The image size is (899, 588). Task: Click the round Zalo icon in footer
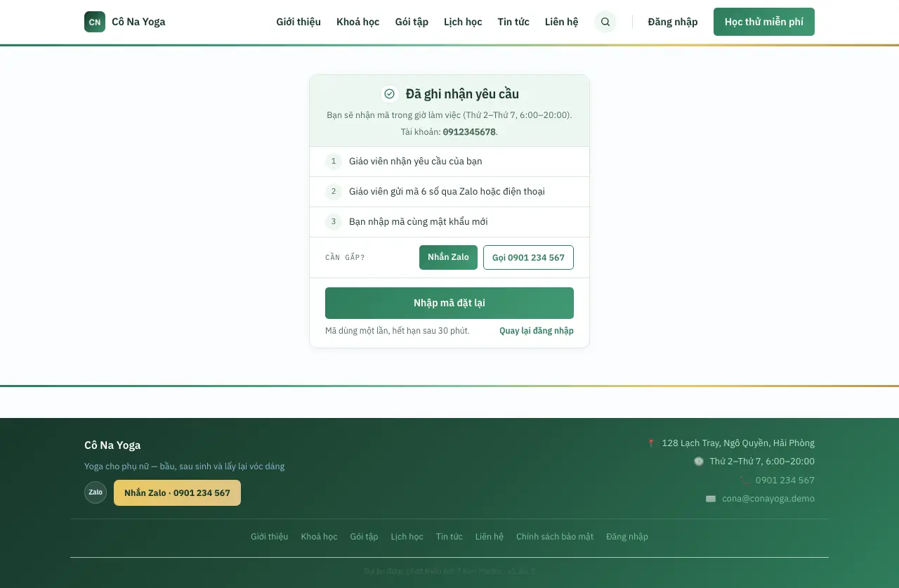(96, 492)
